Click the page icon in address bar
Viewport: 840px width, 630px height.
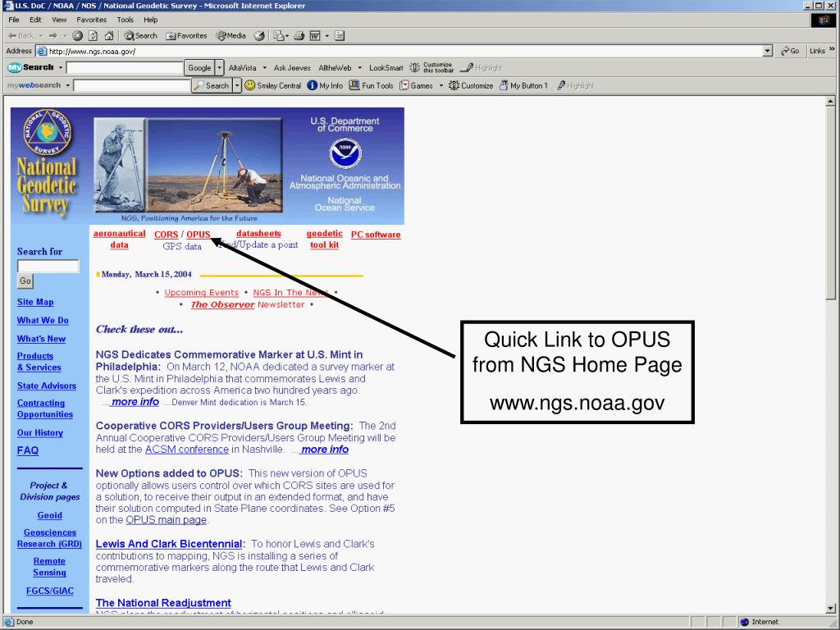(x=41, y=52)
